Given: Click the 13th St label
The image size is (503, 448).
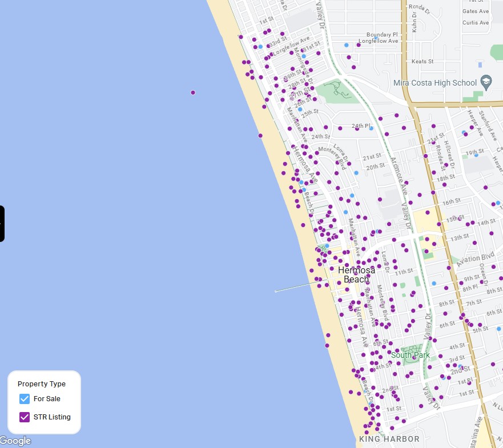Looking at the screenshot, I should click(x=460, y=237).
